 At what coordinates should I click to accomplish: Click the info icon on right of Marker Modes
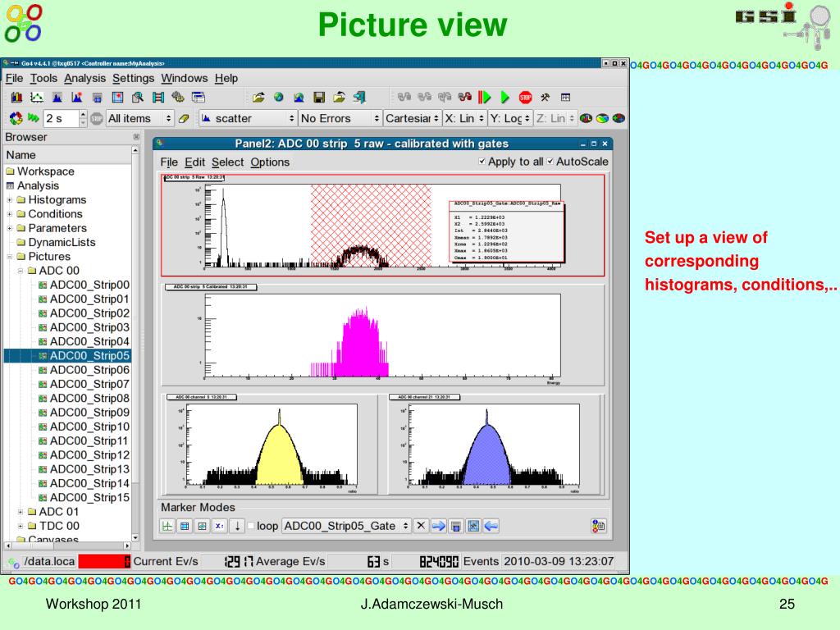598,526
